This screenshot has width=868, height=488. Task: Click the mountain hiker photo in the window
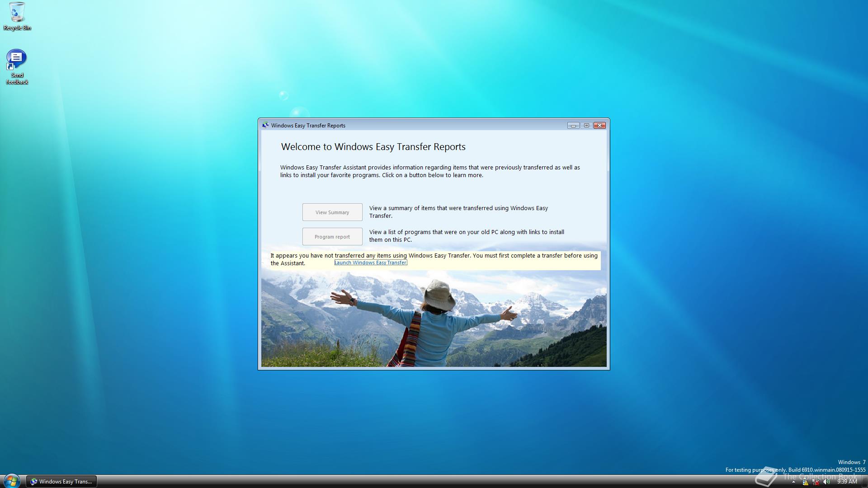[434, 319]
